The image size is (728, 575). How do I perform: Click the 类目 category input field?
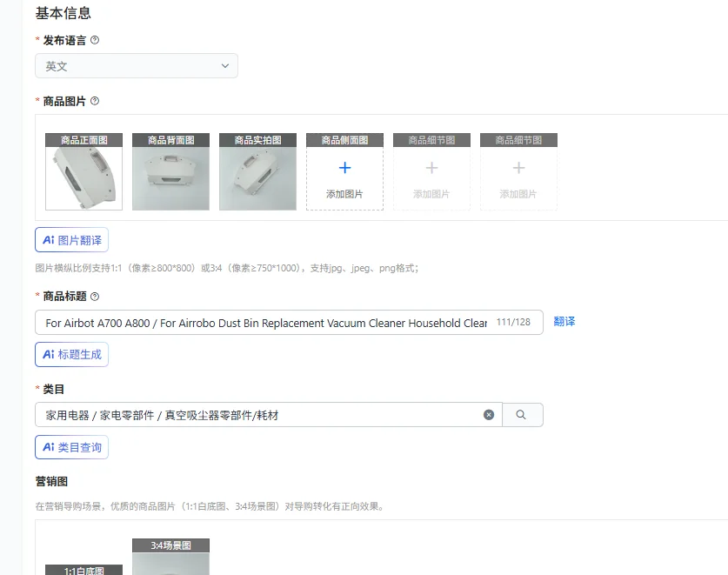click(x=269, y=415)
